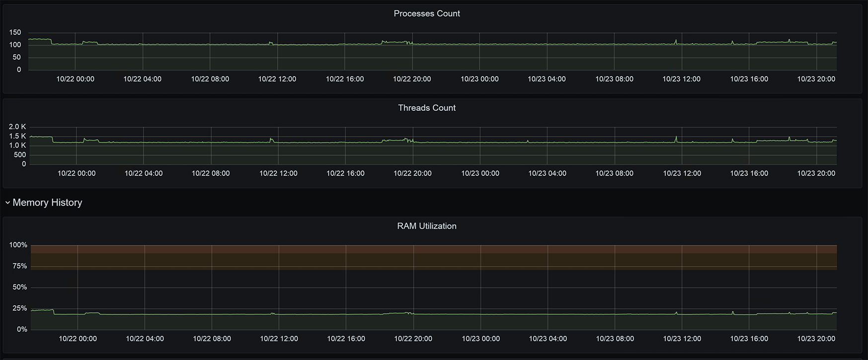Click the 150 label on Processes Count y-axis

click(x=15, y=32)
